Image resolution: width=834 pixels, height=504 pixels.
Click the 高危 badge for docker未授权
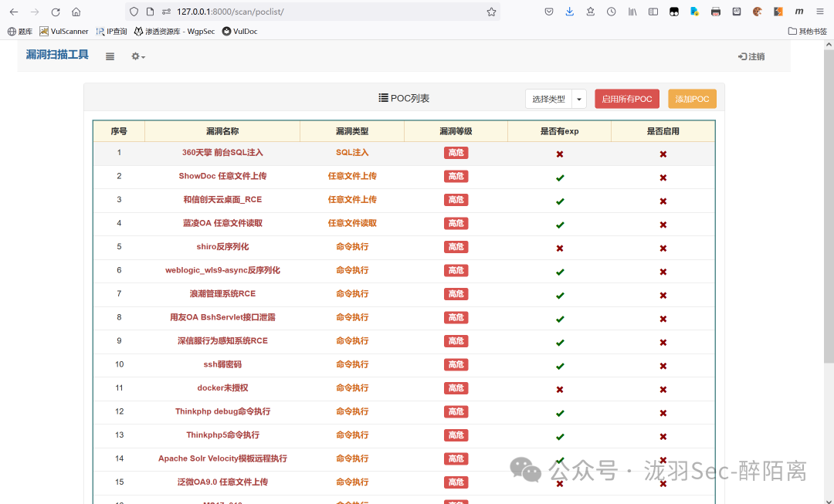[456, 388]
